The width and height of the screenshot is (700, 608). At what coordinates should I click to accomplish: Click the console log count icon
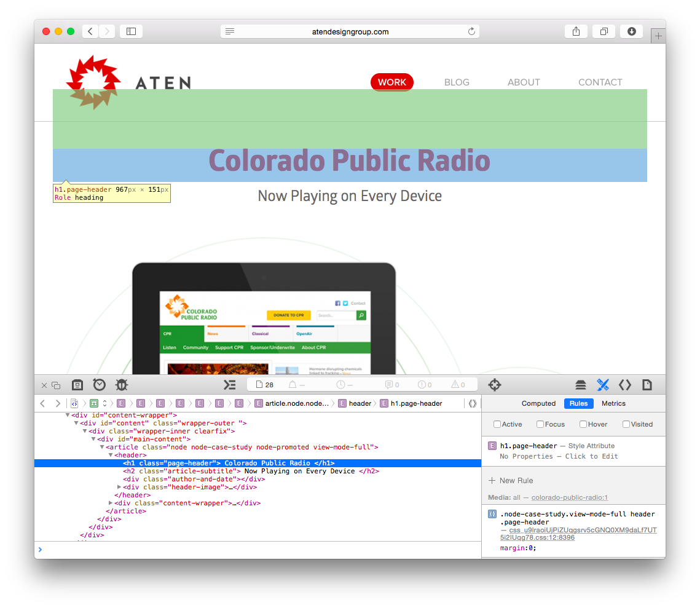[x=392, y=385]
